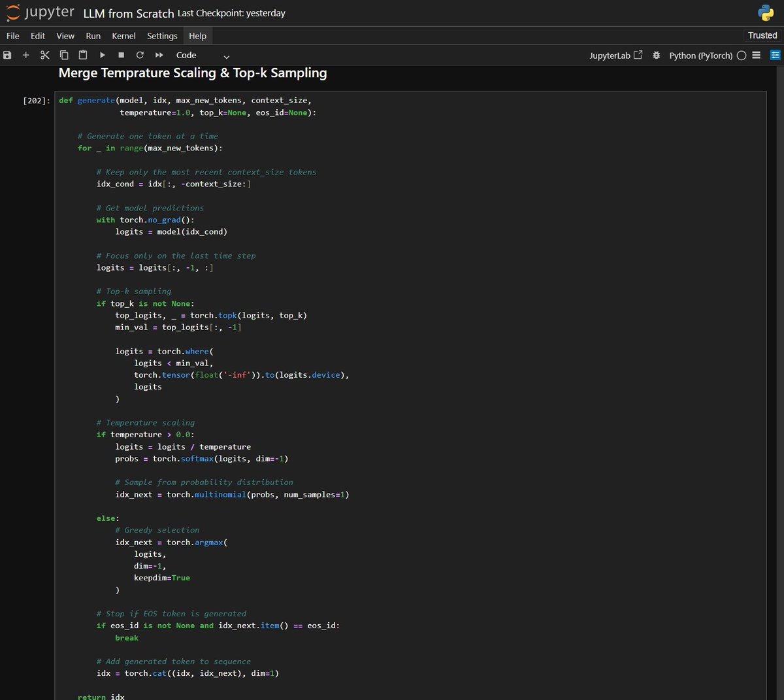
Task: Click the 'return idx' line
Action: point(101,697)
